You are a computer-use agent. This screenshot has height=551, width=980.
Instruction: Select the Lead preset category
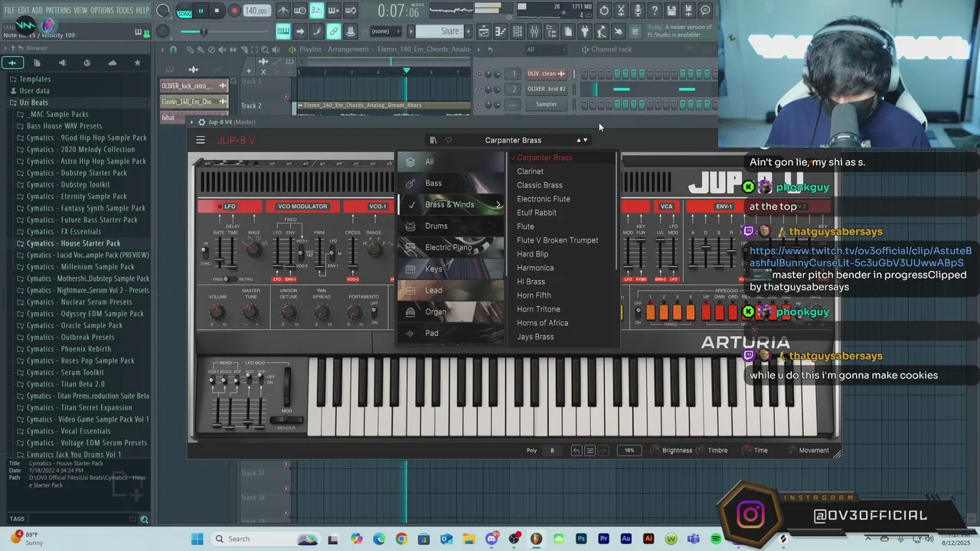(452, 290)
